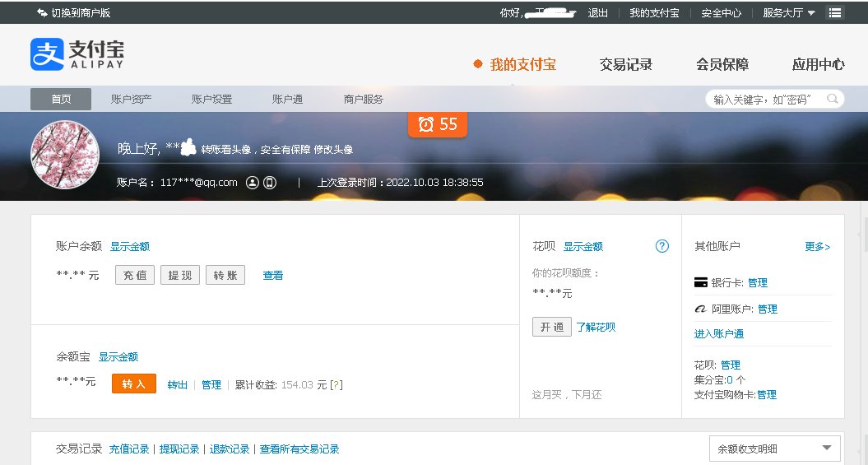This screenshot has width=868, height=465.
Task: Click the switch-to-merchant arrows icon
Action: [42, 12]
